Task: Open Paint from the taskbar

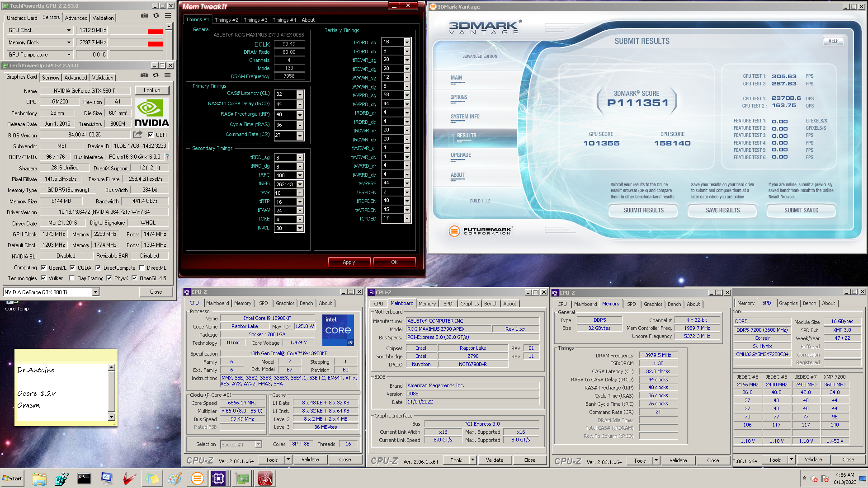Action: point(175,479)
